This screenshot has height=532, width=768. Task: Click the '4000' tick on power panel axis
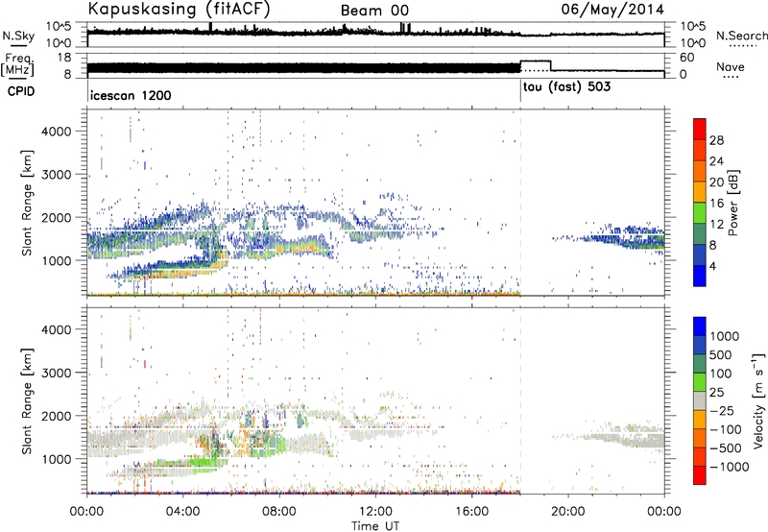56,132
